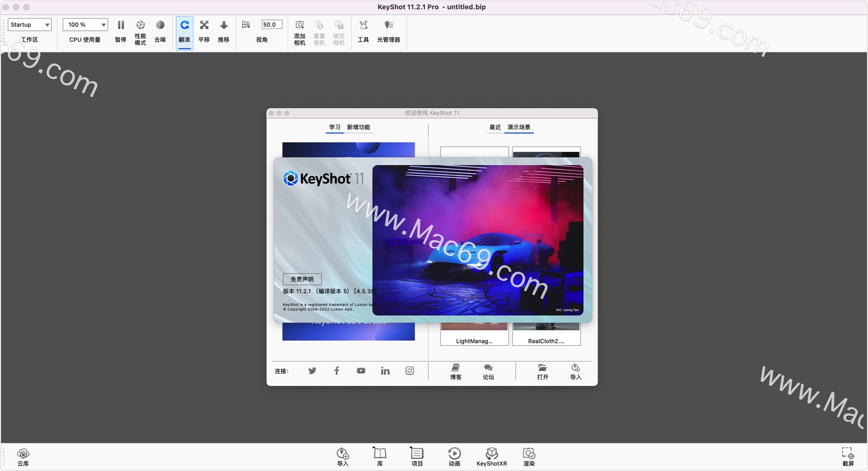Image resolution: width=868 pixels, height=471 pixels.
Task: Click the welcome window title 欢迎使用 KeyShot 11
Action: point(432,113)
